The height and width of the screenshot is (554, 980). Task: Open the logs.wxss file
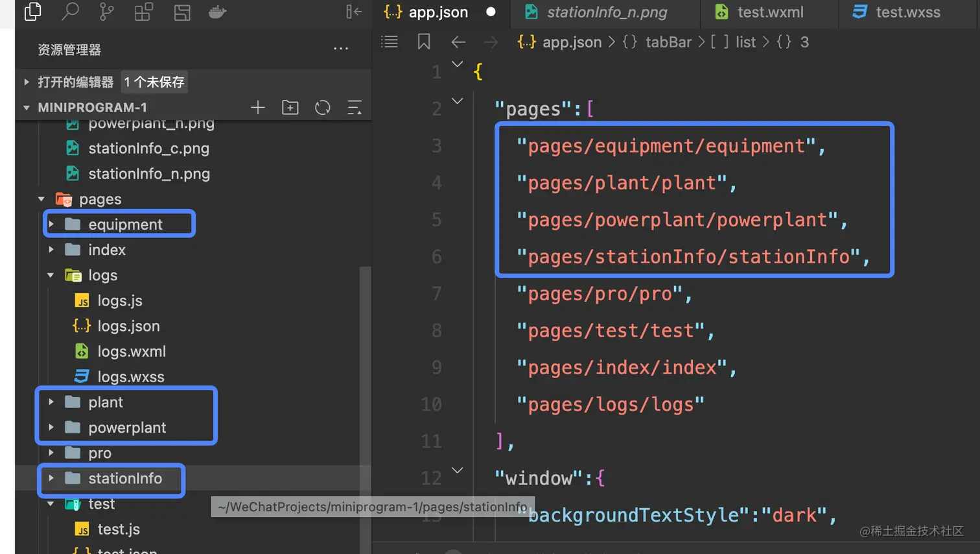tap(131, 377)
